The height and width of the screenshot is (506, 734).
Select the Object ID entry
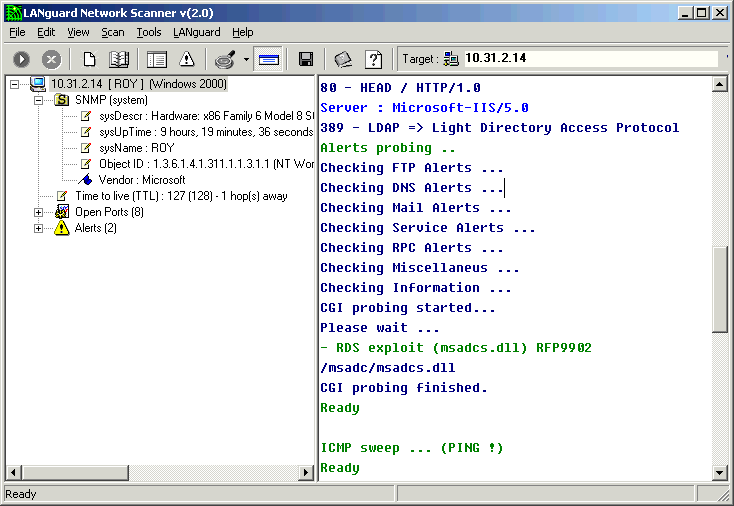coord(206,164)
